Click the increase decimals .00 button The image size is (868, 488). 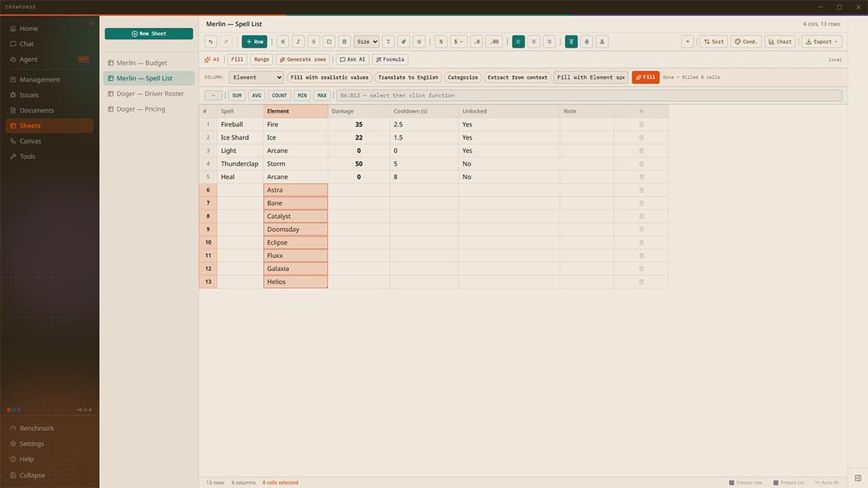(495, 42)
